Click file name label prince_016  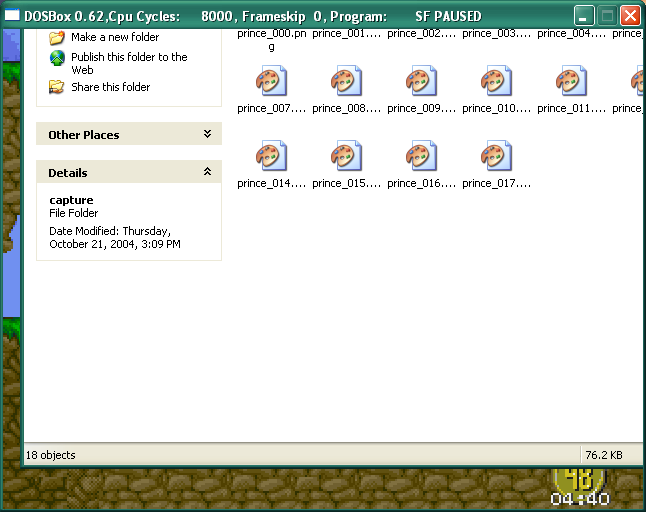click(x=421, y=183)
